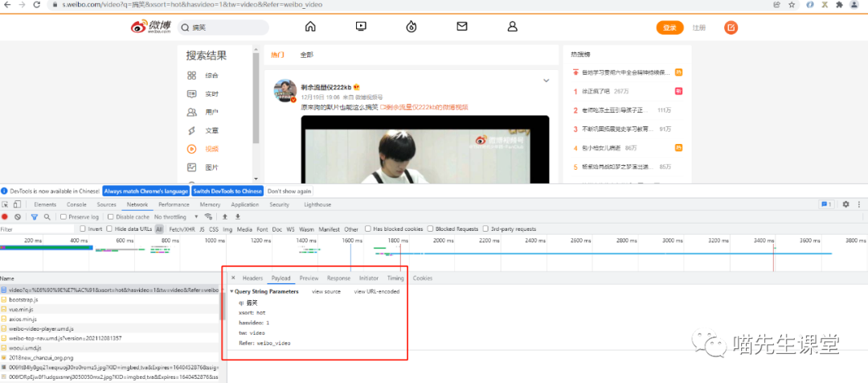Image resolution: width=868 pixels, height=383 pixels.
Task: Click view URL-encoded link
Action: click(x=376, y=291)
